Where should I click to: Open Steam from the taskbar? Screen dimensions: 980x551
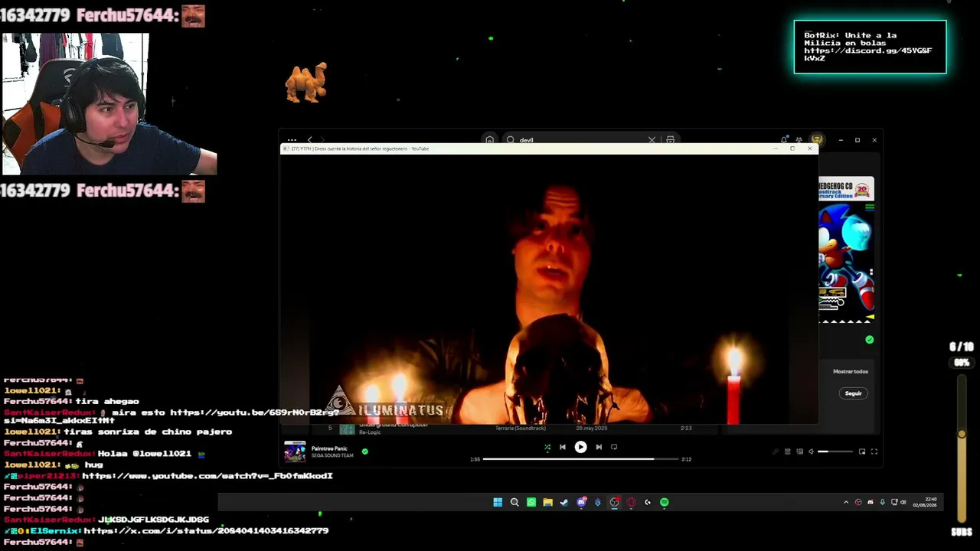[x=564, y=502]
